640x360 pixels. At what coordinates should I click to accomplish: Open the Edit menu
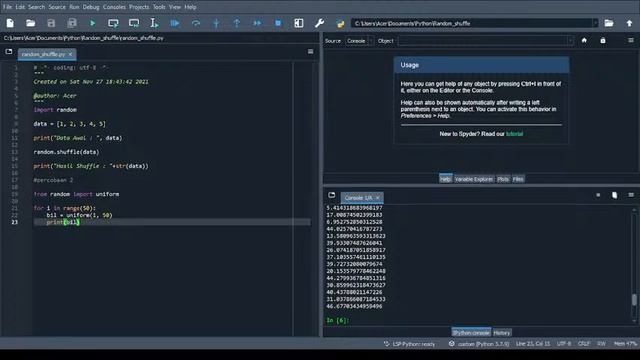pyautogui.click(x=20, y=7)
